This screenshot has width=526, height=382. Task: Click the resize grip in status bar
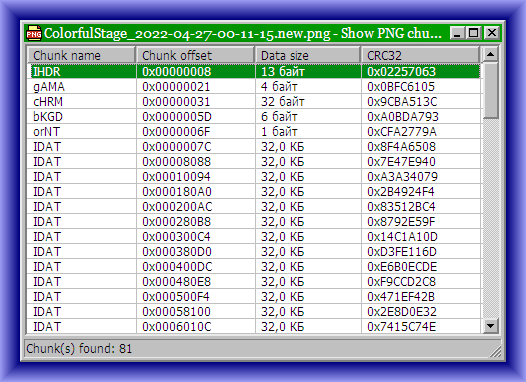coord(495,352)
